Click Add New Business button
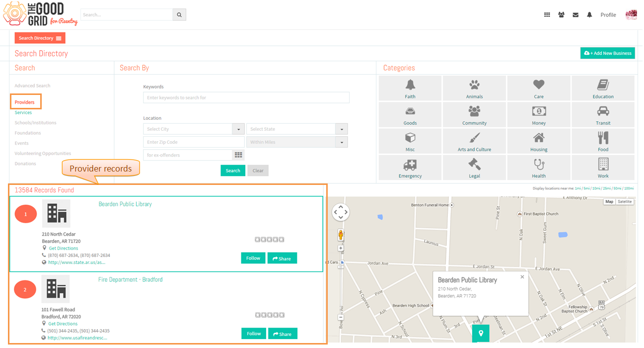 608,53
